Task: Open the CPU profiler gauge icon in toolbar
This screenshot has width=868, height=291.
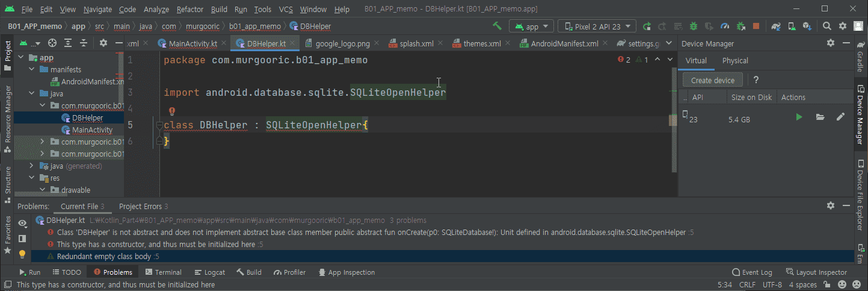Action: coord(725,27)
